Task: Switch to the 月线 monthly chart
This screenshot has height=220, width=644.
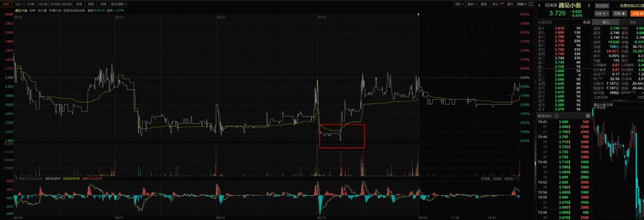Action: tap(103, 4)
